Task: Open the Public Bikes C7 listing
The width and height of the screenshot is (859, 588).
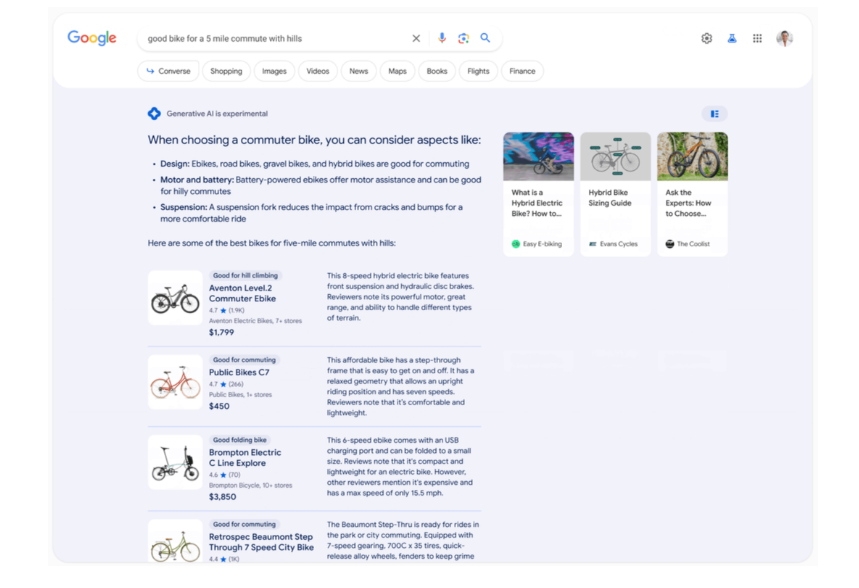Action: coord(239,372)
